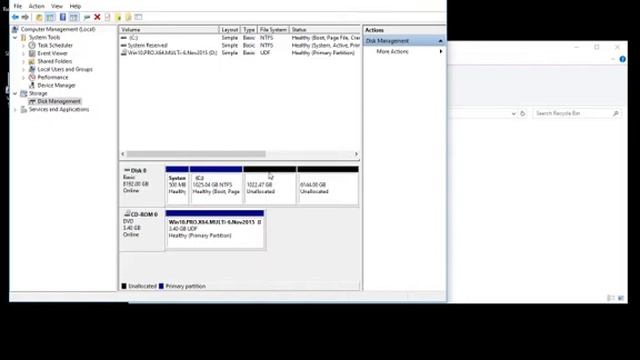Sort by the Layout column header
Viewport: 640px width, 360px height.
pos(229,30)
